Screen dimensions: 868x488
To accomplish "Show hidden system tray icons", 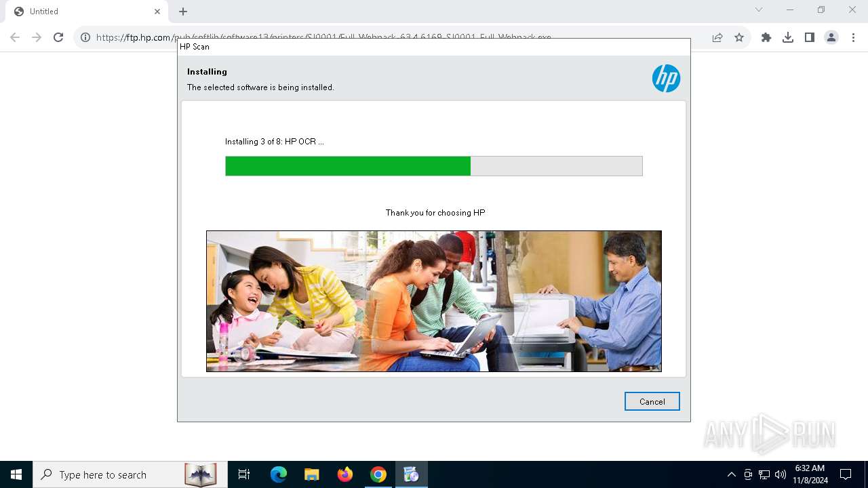I will 731,474.
